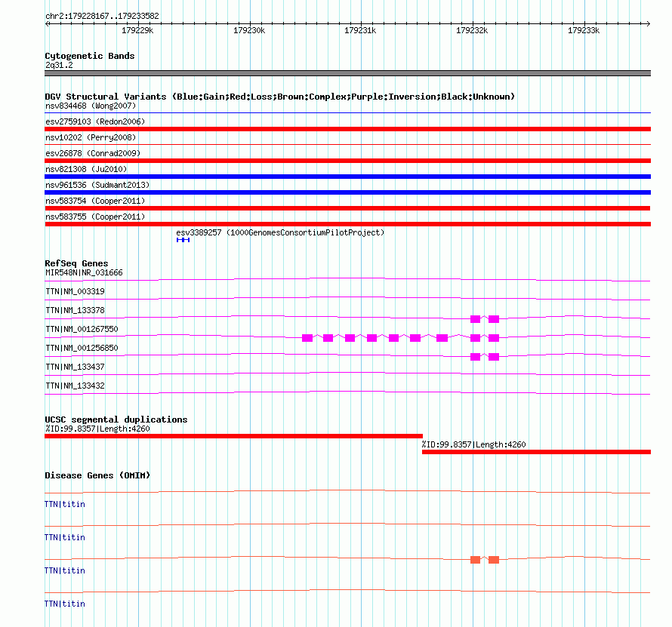Select the red bar under esv26878 (Conrad2009)
Viewport: 672px width, 627px height.
click(347, 161)
